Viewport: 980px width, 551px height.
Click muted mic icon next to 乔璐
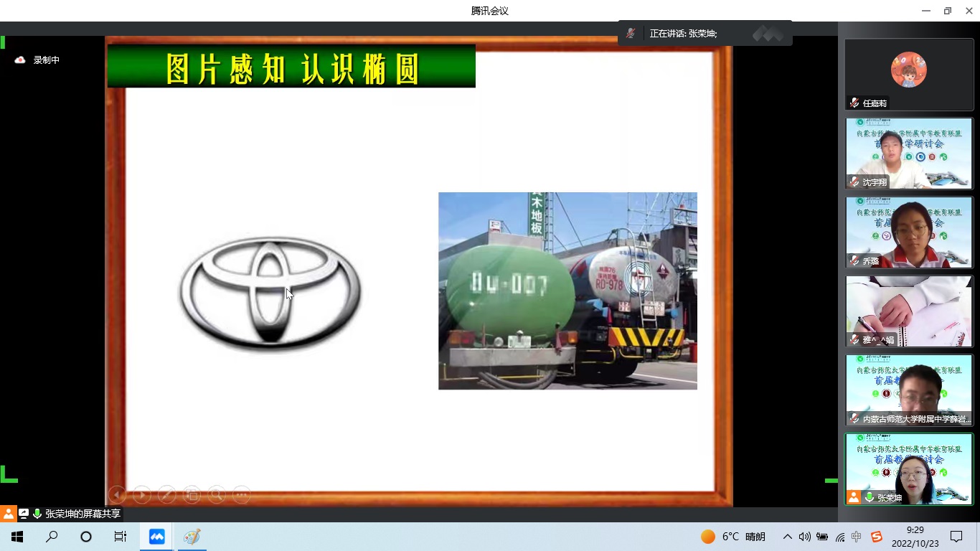[854, 261]
